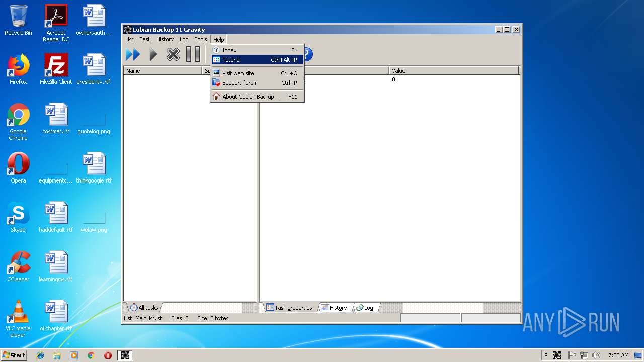644x362 pixels.
Task: Click status bar text Size: 0 bytes
Action: (x=213, y=318)
